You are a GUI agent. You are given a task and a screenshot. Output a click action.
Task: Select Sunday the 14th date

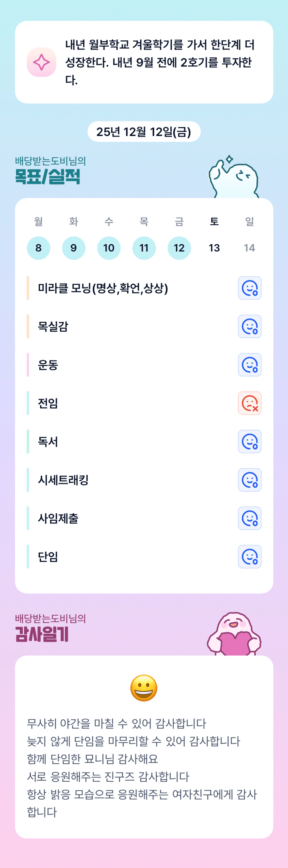coord(249,248)
